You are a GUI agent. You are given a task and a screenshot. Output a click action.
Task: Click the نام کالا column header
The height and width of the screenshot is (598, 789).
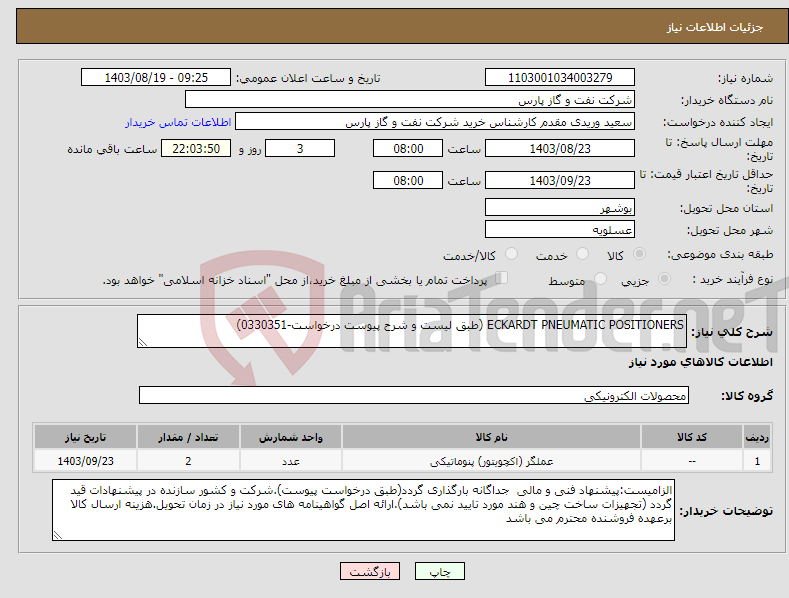pyautogui.click(x=491, y=437)
